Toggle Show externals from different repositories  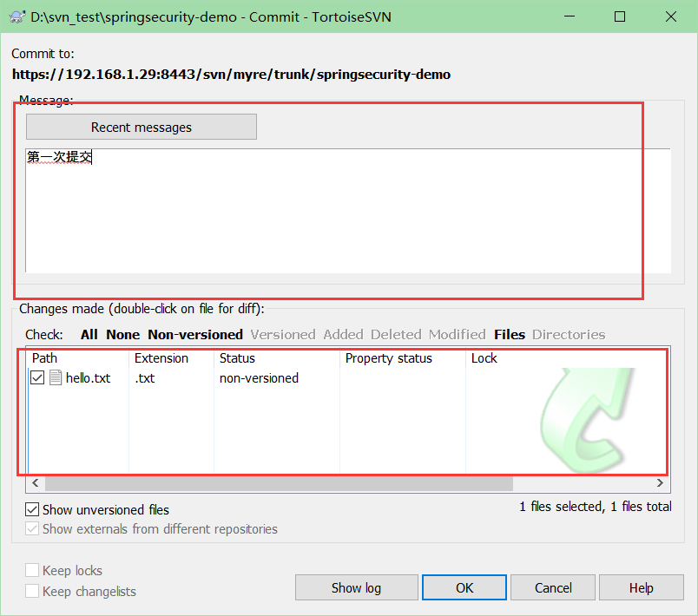pyautogui.click(x=32, y=529)
